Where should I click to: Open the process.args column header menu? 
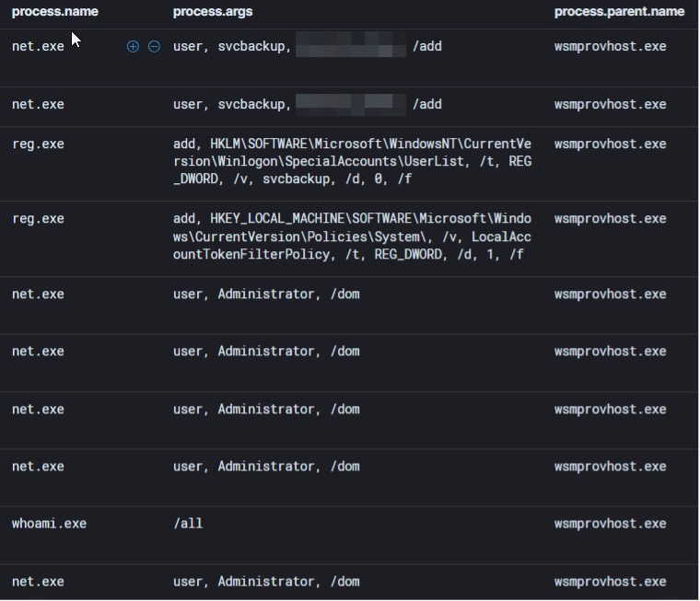(212, 12)
